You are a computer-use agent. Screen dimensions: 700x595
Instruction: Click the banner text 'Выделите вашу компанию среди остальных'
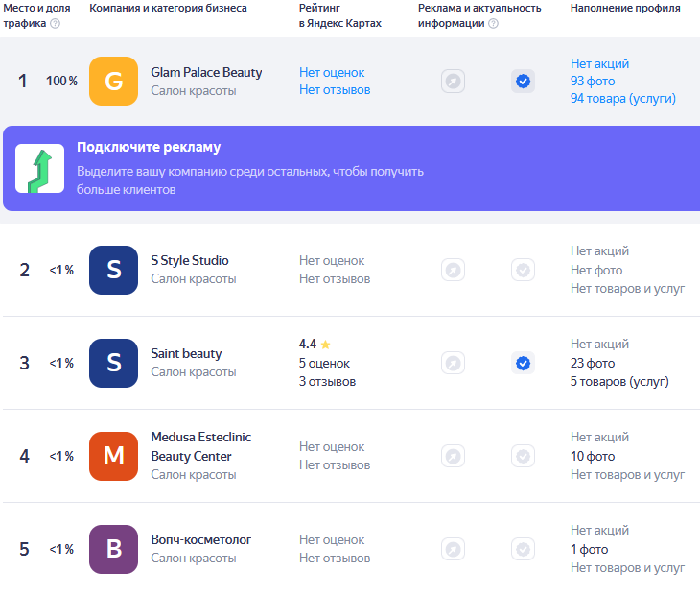(x=203, y=172)
